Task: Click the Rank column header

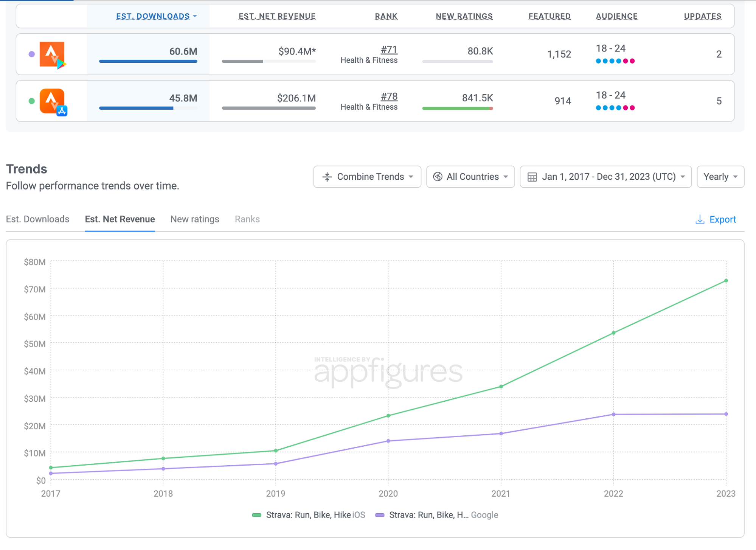Action: point(386,16)
